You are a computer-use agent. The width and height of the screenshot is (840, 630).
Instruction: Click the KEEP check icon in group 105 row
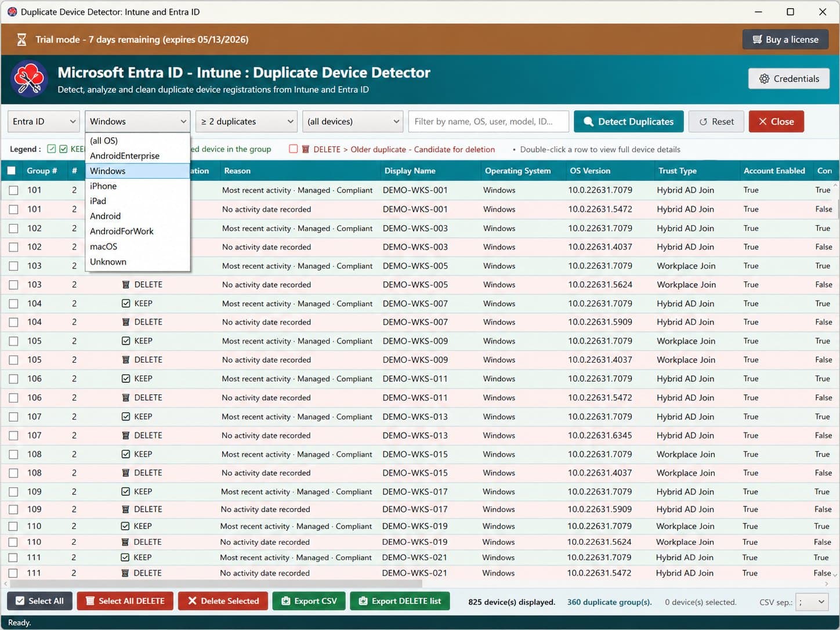(x=126, y=341)
